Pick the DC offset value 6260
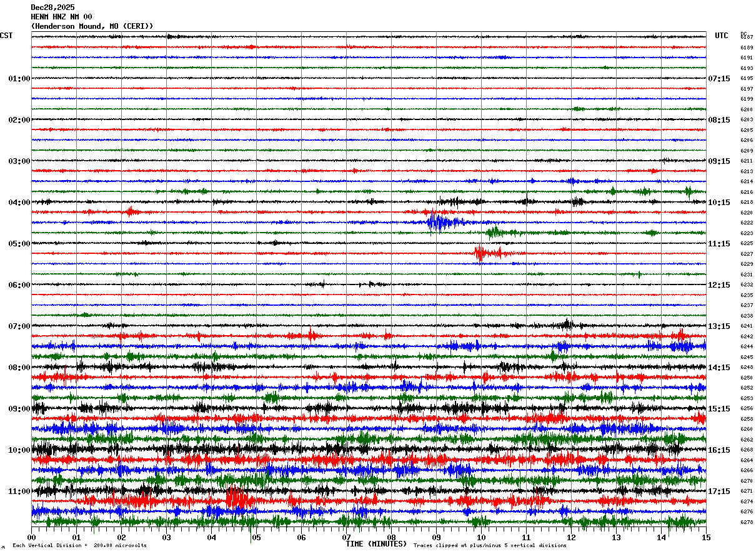This screenshot has width=756, height=554. [x=747, y=429]
